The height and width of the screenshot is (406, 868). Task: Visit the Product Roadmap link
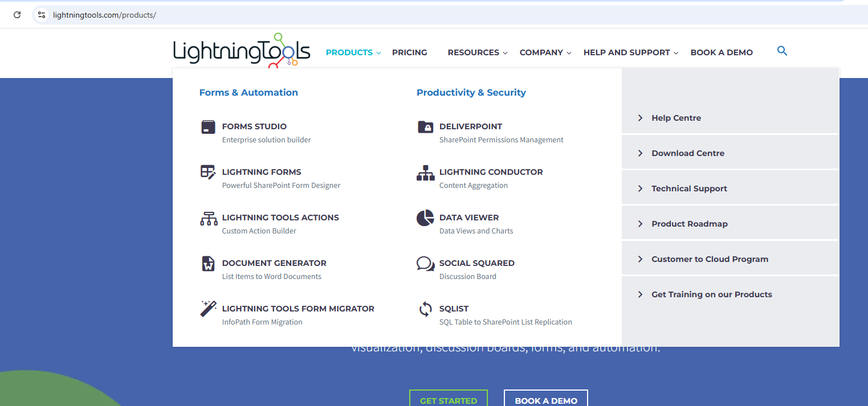(690, 224)
